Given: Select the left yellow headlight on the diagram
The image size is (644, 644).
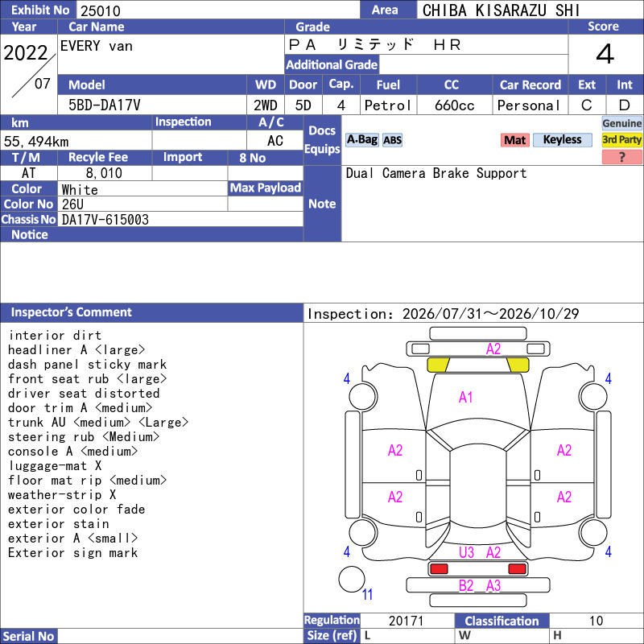Looking at the screenshot, I should 438,365.
